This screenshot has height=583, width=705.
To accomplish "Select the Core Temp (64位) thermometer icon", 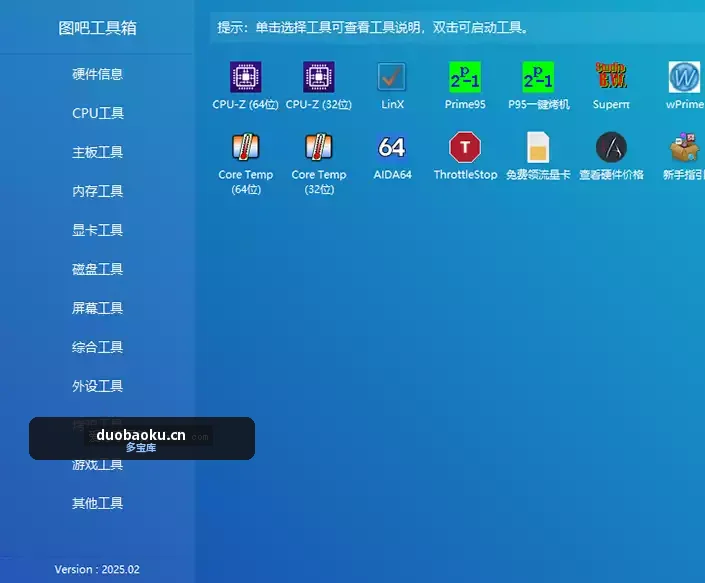I will coord(245,147).
